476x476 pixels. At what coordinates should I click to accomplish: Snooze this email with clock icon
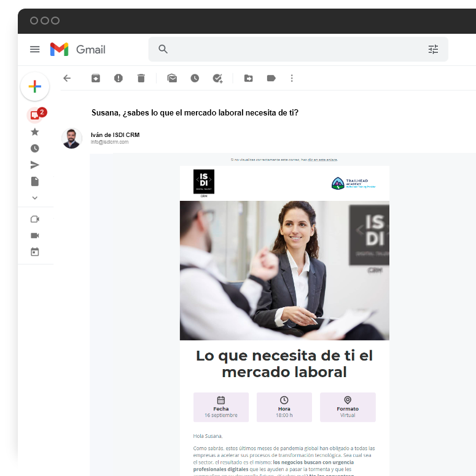click(195, 79)
